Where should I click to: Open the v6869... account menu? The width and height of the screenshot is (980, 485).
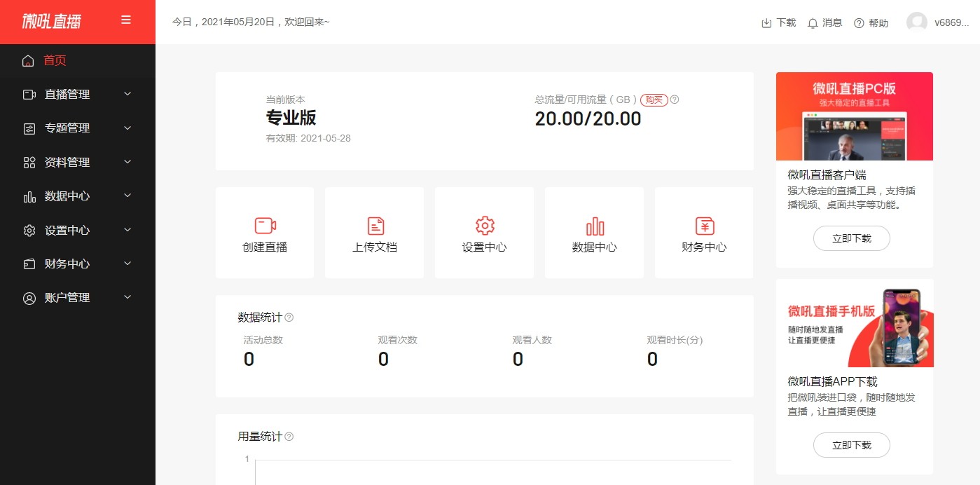click(951, 23)
